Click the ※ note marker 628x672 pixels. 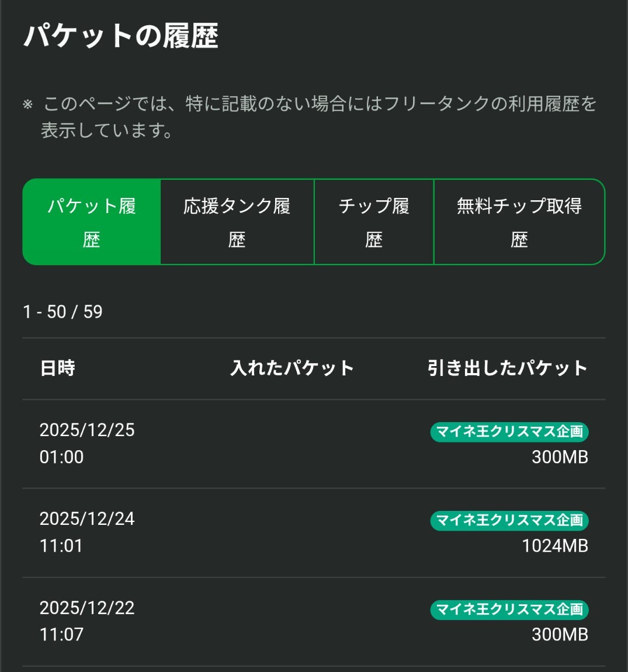[28, 105]
